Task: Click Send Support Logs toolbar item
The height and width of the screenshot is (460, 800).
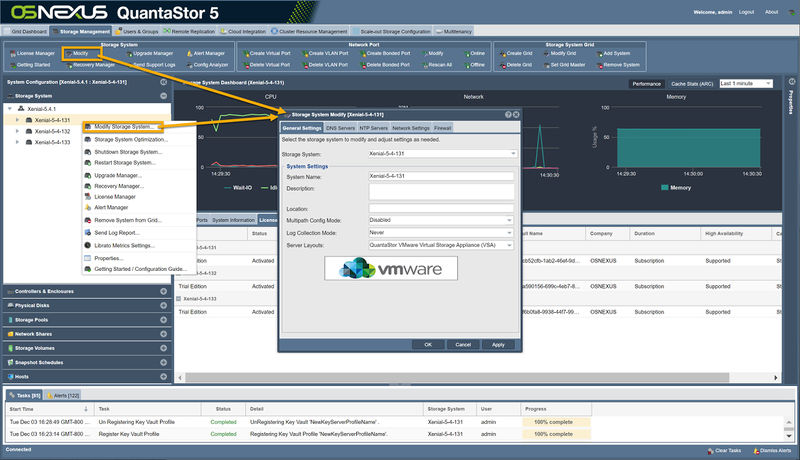Action: pyautogui.click(x=151, y=65)
